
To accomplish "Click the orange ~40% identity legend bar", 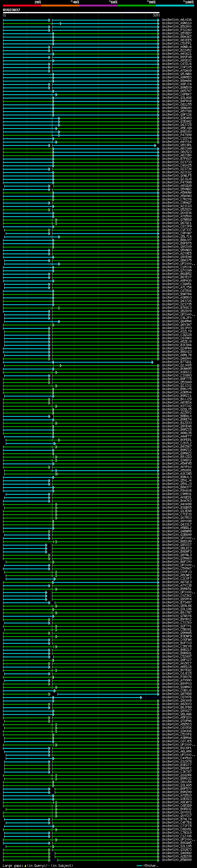I will coord(60,6).
